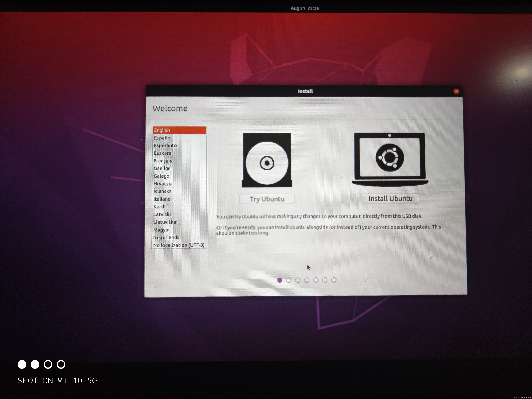The width and height of the screenshot is (532, 399).
Task: Click the second progress step dot
Action: pyautogui.click(x=289, y=280)
